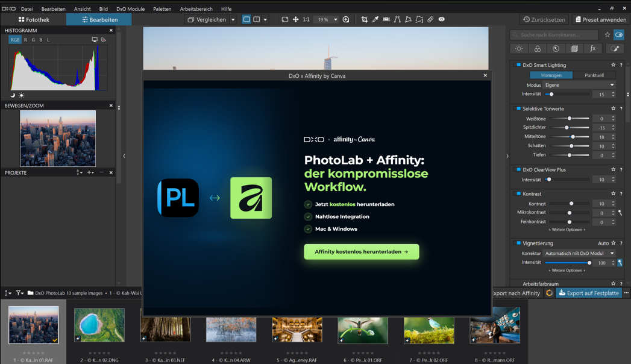Switch to the Fotothek tab
Screen dimensions: 631x364
pyautogui.click(x=34, y=19)
